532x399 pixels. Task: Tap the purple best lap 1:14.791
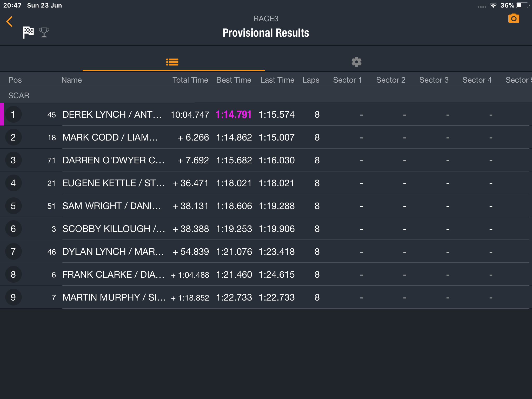pyautogui.click(x=234, y=115)
